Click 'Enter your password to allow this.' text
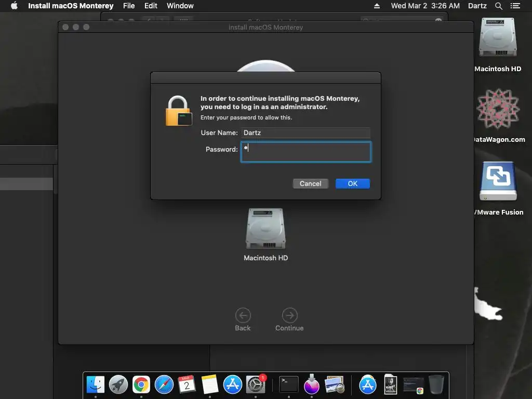This screenshot has height=399, width=532. (246, 117)
